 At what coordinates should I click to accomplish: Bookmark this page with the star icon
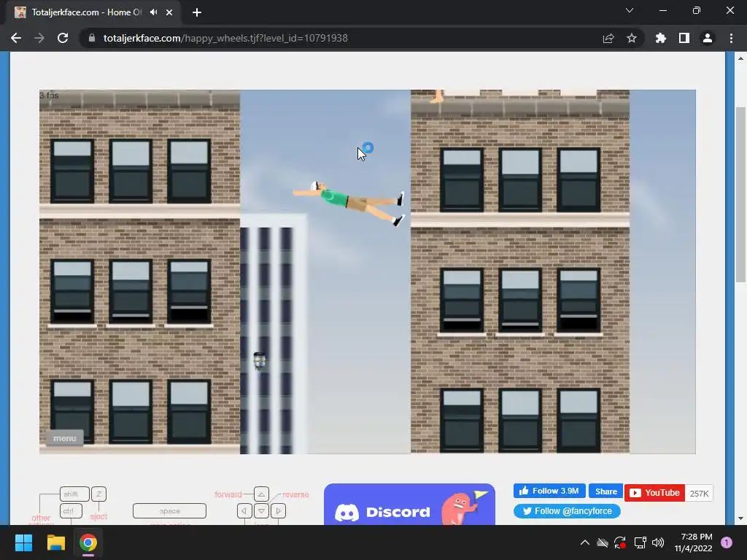[x=632, y=38]
